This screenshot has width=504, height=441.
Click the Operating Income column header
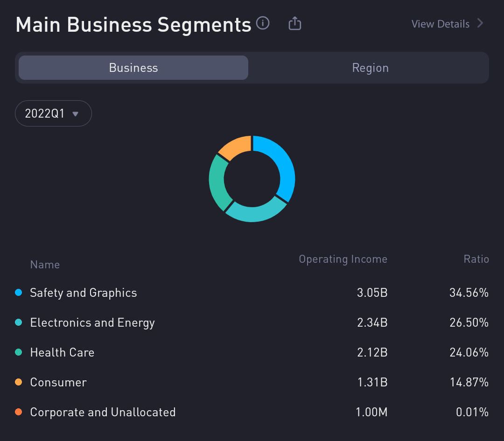(x=343, y=259)
